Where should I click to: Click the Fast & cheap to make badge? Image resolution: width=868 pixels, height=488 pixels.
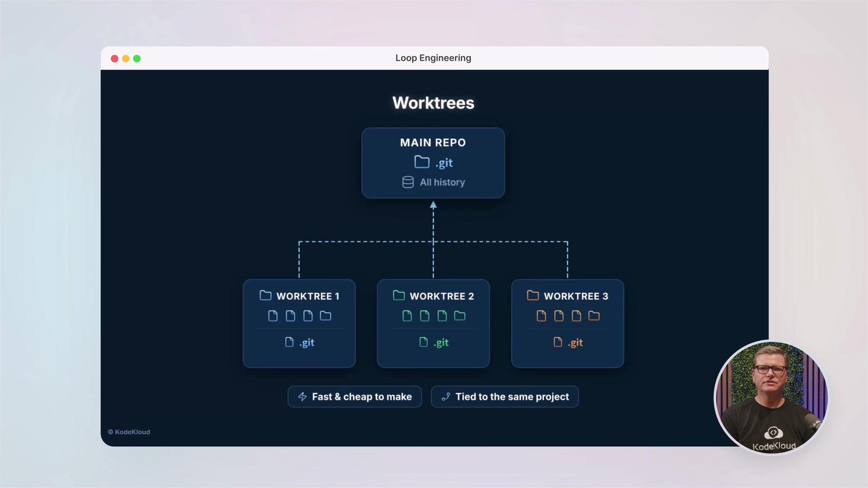tap(355, 397)
